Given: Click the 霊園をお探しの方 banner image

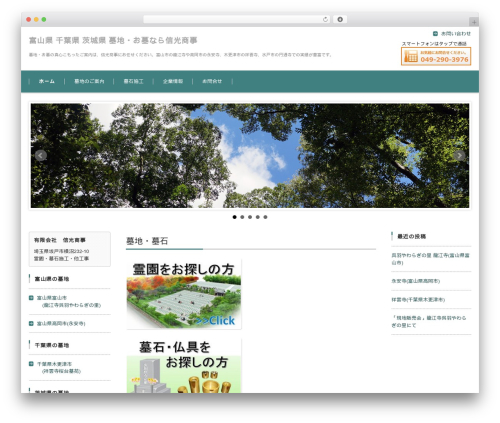Looking at the screenshot, I should coord(184,294).
